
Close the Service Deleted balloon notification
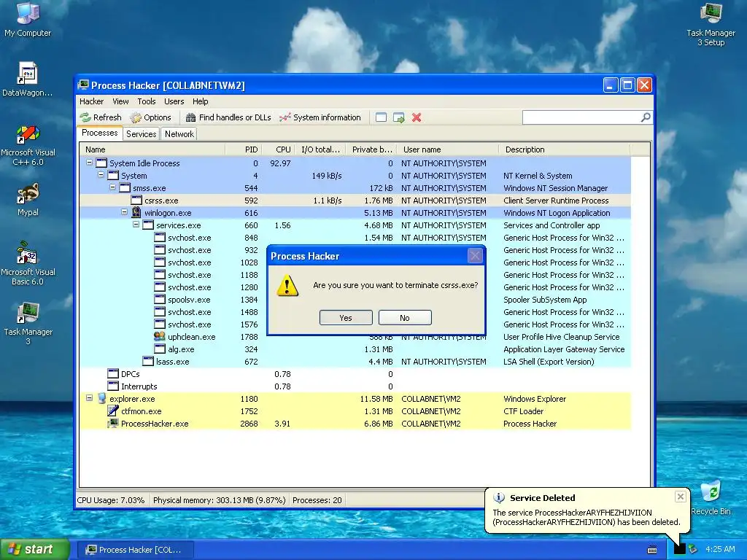681,497
